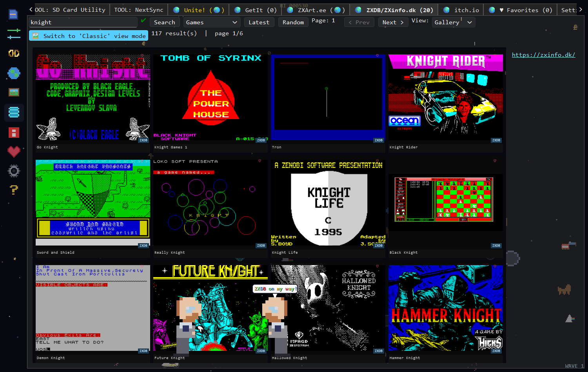This screenshot has width=588, height=372.
Task: Click the '117 result(s)' text
Action: (x=174, y=33)
